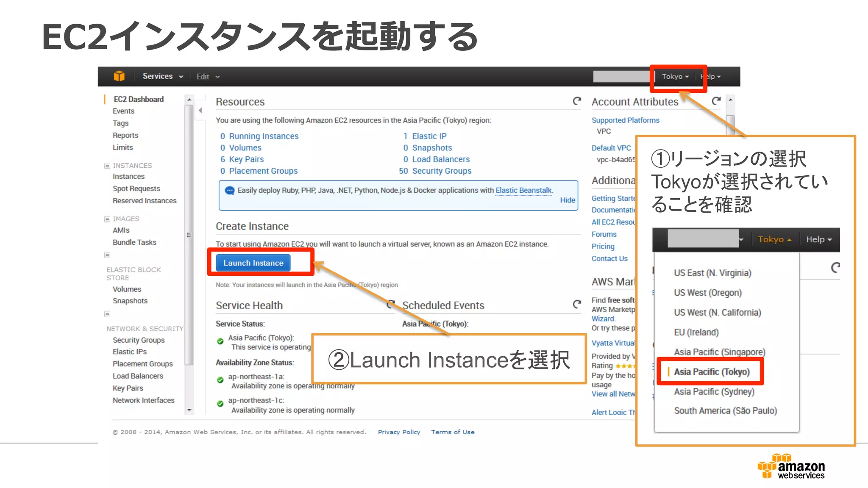The image size is (868, 488).
Task: Collapse the IMAGES section in sidebar
Action: coord(107,219)
